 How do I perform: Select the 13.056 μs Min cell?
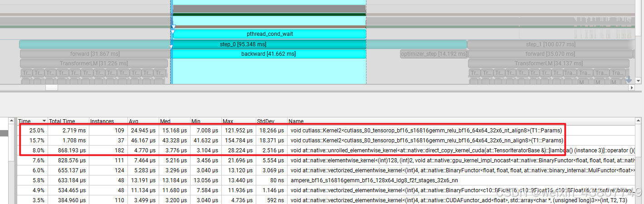pyautogui.click(x=205, y=180)
